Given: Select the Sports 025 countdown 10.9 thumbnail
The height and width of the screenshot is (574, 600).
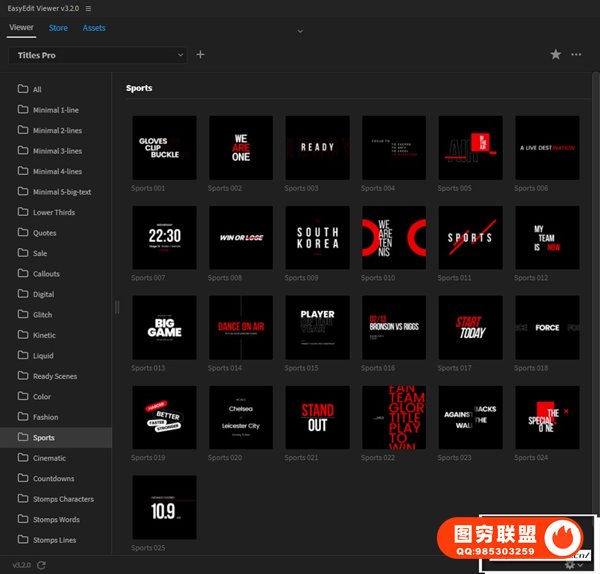Looking at the screenshot, I should click(164, 507).
